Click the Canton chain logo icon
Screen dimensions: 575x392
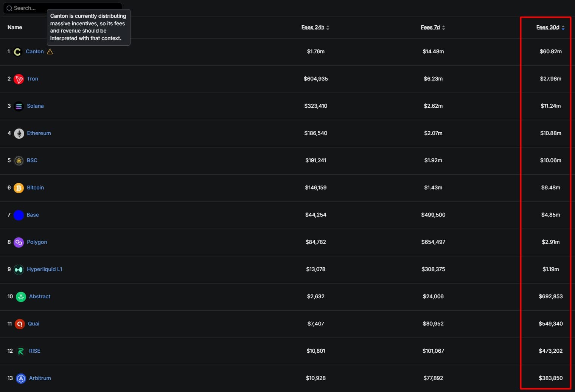[17, 52]
